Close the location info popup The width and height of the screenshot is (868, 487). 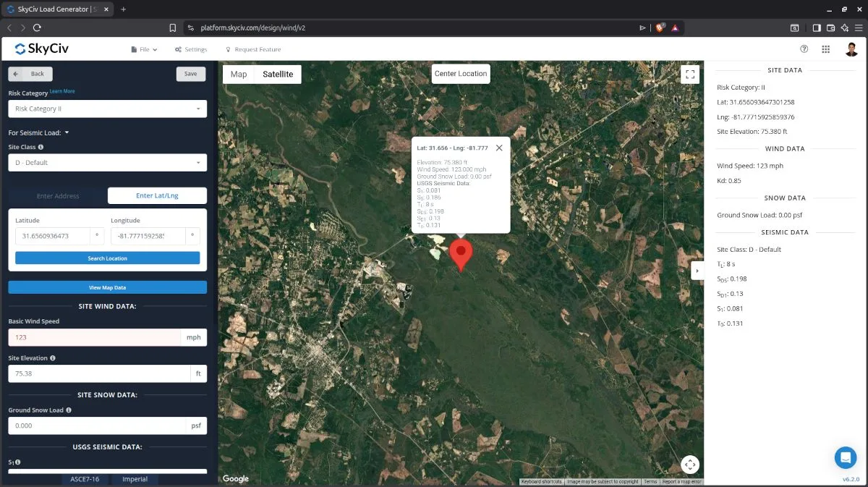499,148
